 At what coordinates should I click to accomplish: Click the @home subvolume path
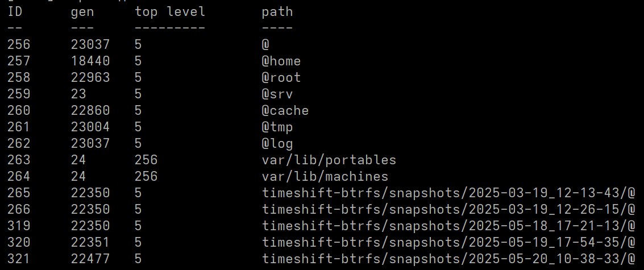(x=281, y=61)
